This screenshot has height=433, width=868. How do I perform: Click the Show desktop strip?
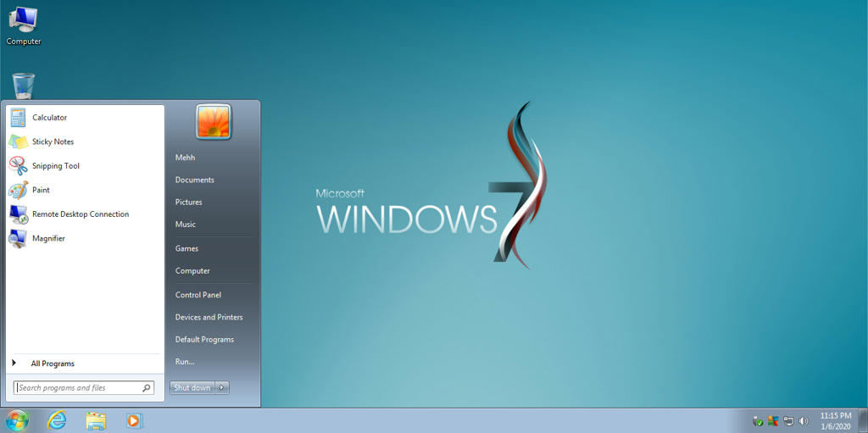click(x=862, y=421)
